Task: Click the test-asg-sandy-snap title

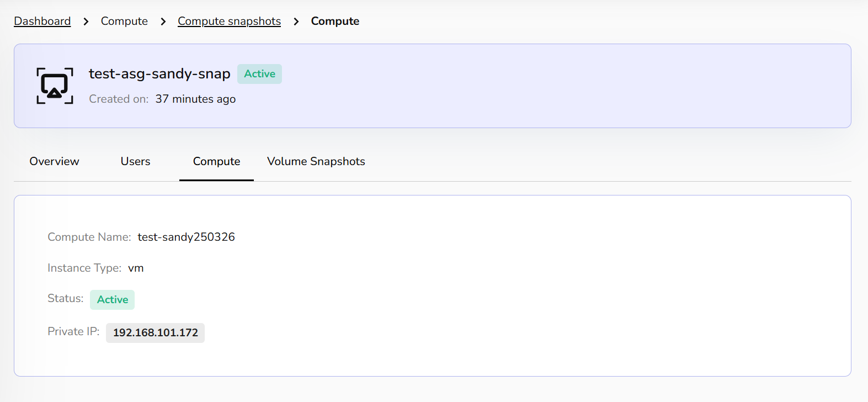Action: (x=159, y=73)
